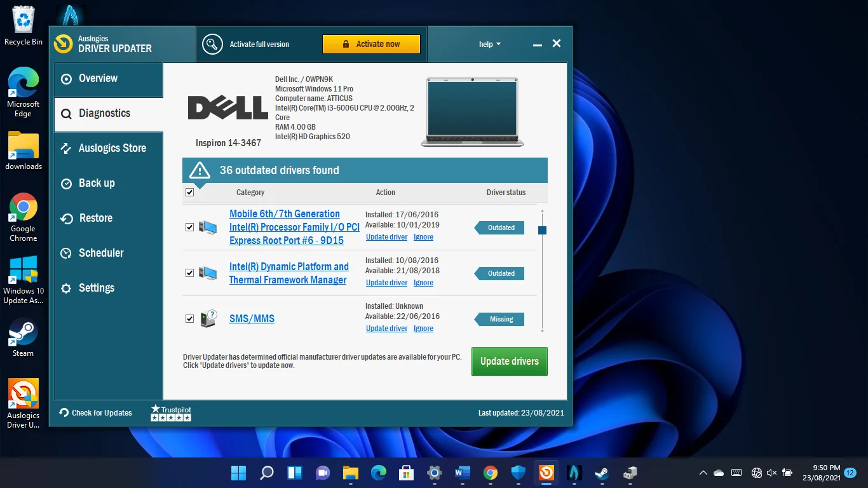Toggle the select-all checkbox in Category header
868x488 pixels.
189,192
